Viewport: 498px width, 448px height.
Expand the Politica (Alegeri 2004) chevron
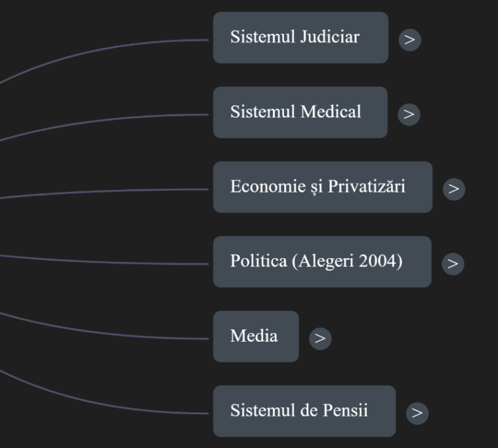click(453, 264)
